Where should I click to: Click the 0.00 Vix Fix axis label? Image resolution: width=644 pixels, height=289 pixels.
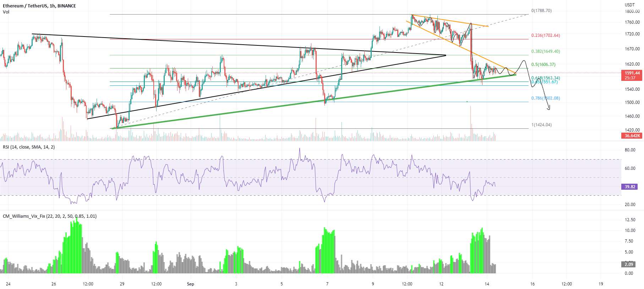point(629,273)
